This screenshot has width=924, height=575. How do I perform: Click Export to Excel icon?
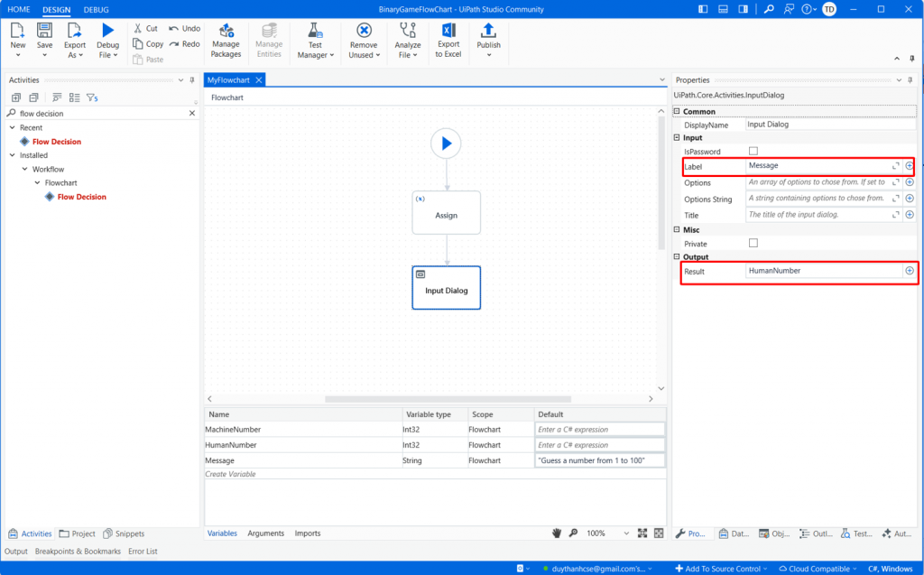click(x=448, y=30)
